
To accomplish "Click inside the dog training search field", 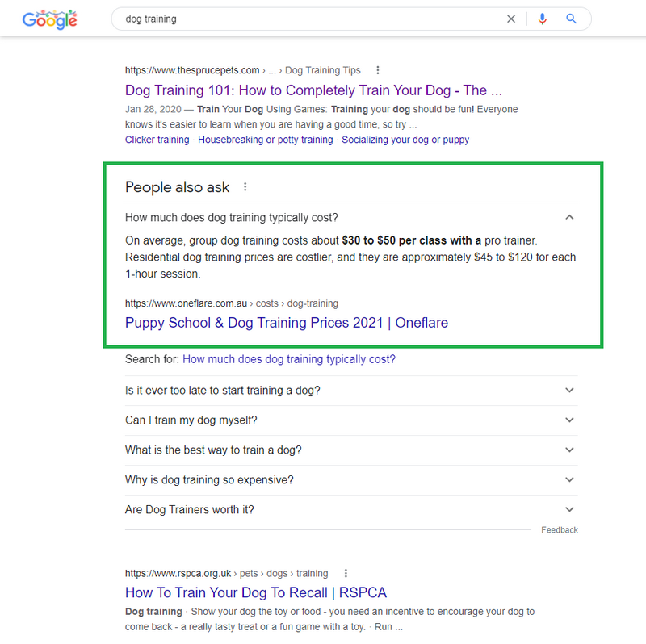I will tap(309, 19).
